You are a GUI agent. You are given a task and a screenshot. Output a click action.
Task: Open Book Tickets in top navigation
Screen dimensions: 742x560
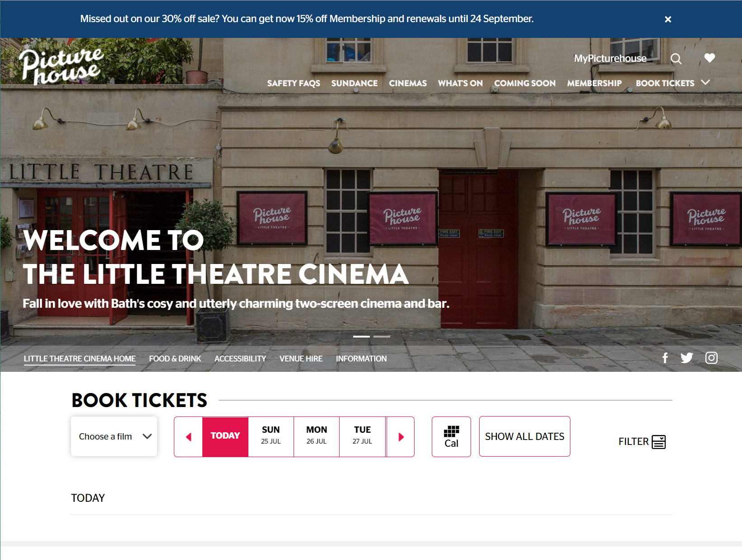click(x=665, y=83)
